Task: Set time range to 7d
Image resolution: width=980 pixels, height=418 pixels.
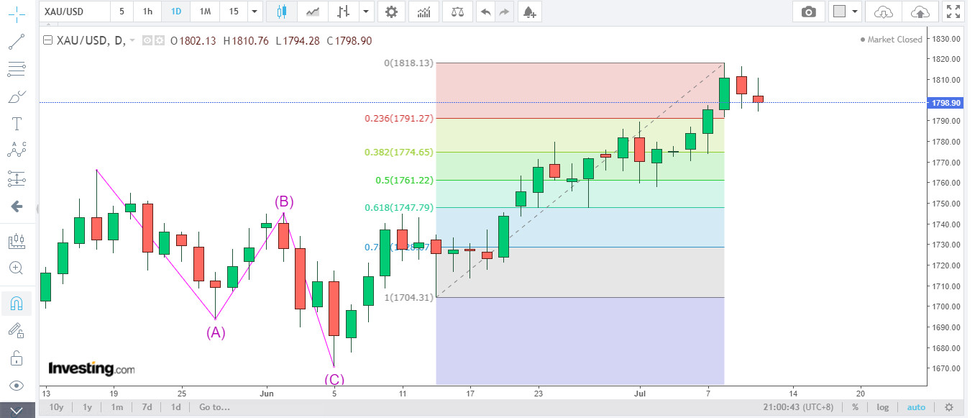Action: 147,407
